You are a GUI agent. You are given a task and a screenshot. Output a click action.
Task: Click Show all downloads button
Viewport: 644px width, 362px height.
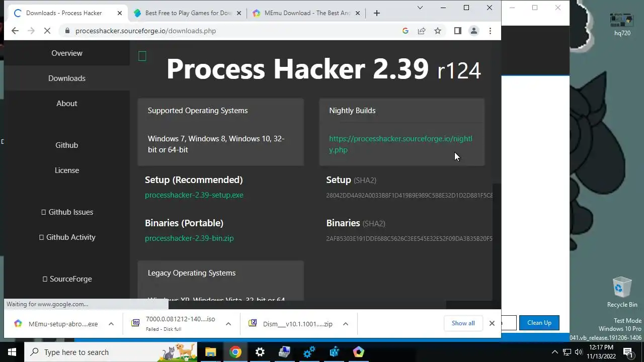pyautogui.click(x=463, y=323)
